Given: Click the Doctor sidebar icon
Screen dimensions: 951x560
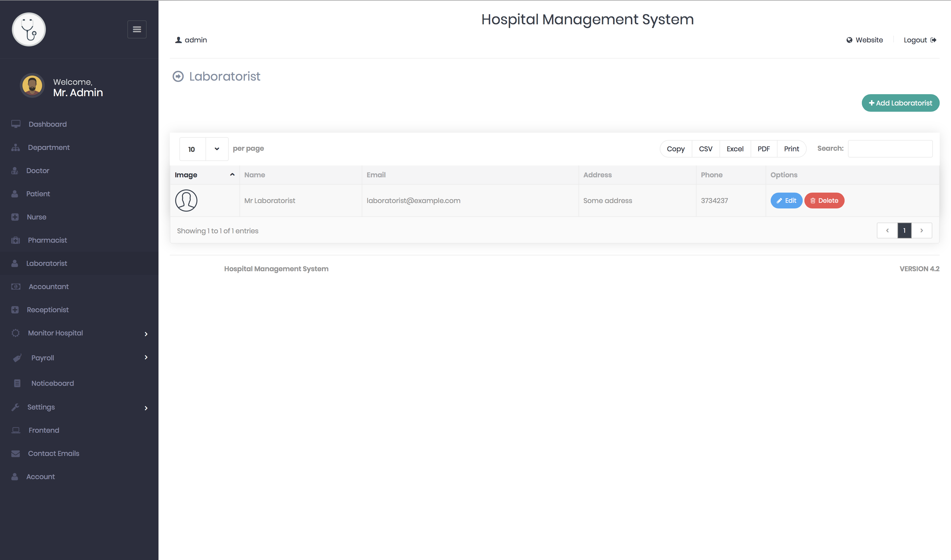Looking at the screenshot, I should [15, 171].
